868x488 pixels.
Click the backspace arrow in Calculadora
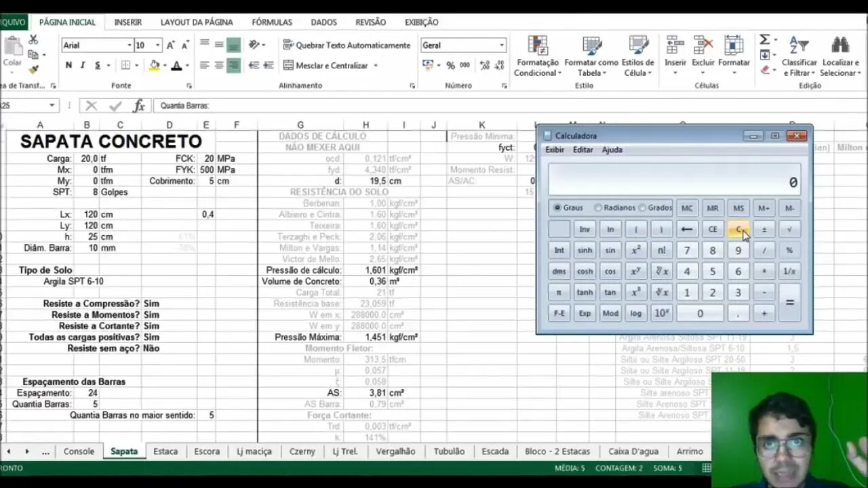[687, 230]
